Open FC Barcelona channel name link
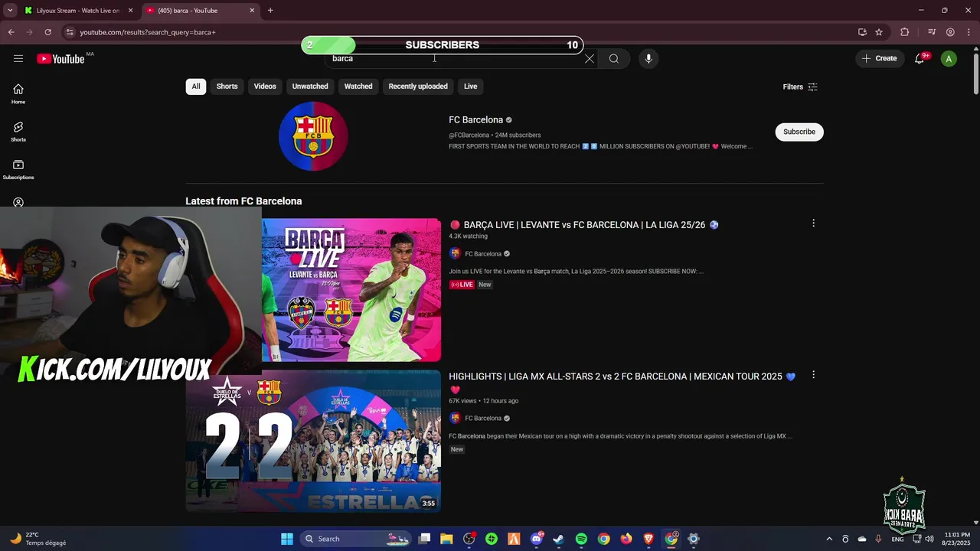Image resolution: width=980 pixels, height=551 pixels. click(x=476, y=120)
